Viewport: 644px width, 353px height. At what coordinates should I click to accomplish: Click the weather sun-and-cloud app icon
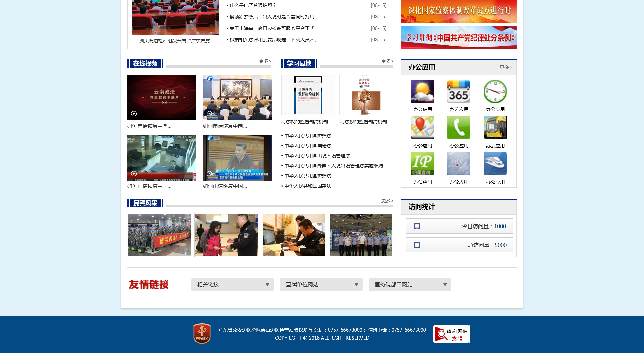coord(422,92)
